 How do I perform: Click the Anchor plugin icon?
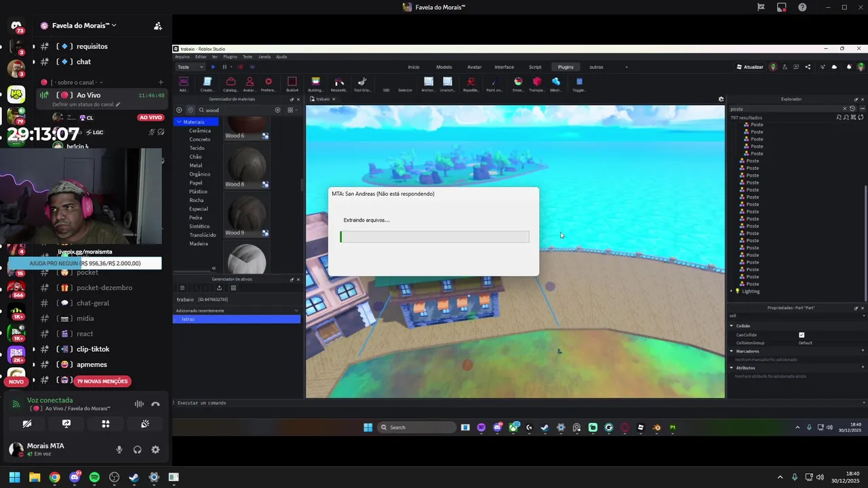(x=429, y=82)
